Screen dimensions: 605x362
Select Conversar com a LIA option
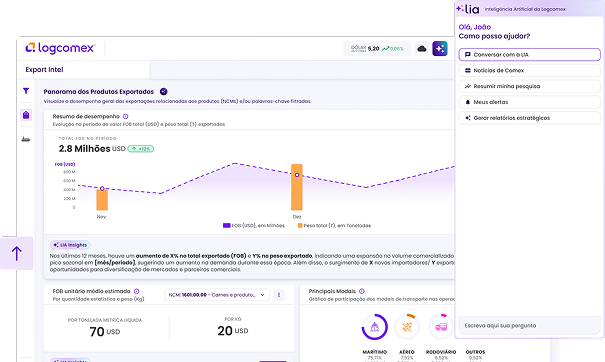(529, 54)
